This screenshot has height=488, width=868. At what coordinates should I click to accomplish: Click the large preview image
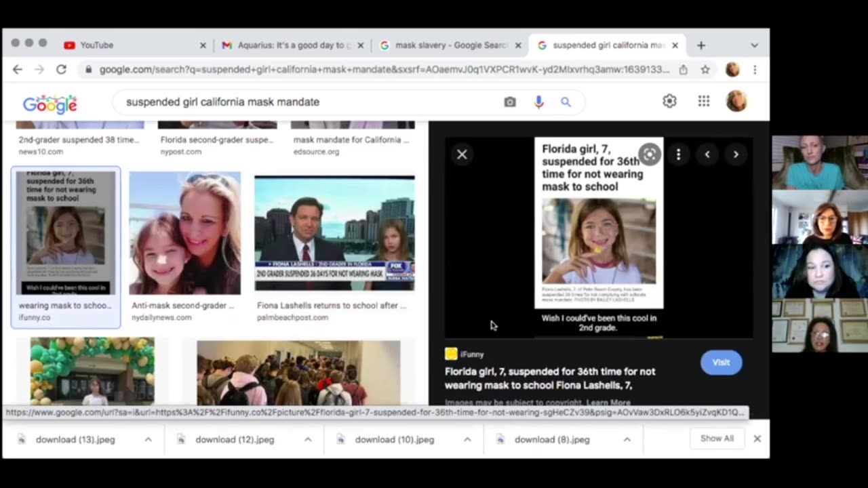click(x=599, y=237)
